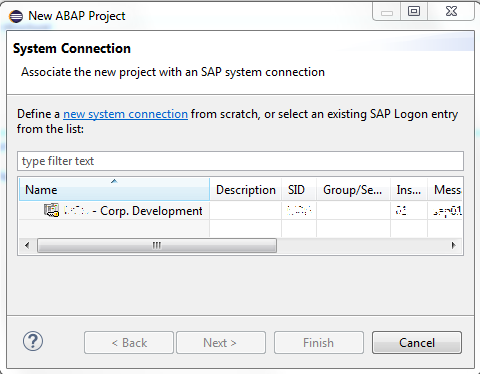This screenshot has width=480, height=374.
Task: Sort by the Ins... column header
Action: tap(409, 189)
